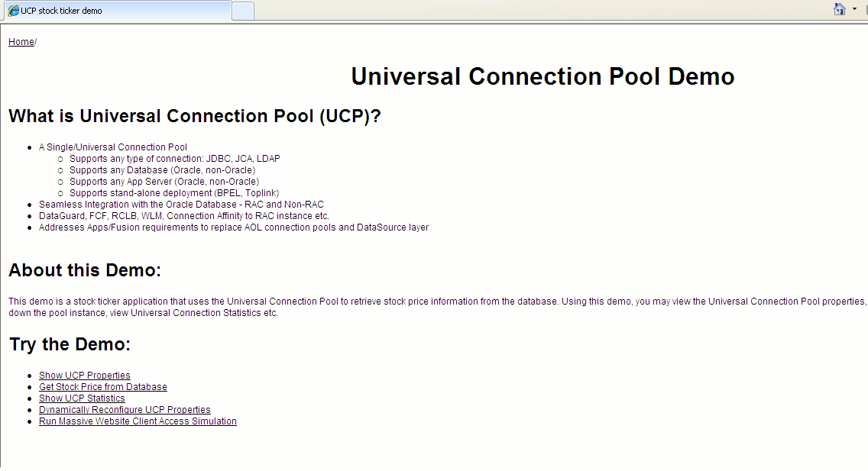This screenshot has width=868, height=471.
Task: Open Dynamically Reconfigure UCP Properties link
Action: 125,410
